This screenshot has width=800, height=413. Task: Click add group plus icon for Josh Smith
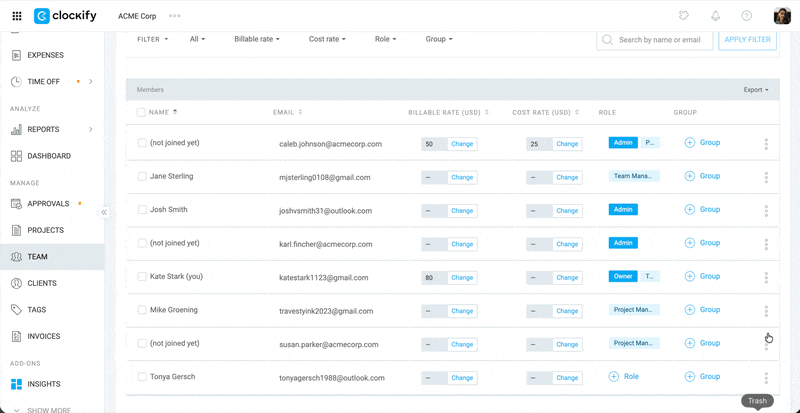[x=690, y=210]
